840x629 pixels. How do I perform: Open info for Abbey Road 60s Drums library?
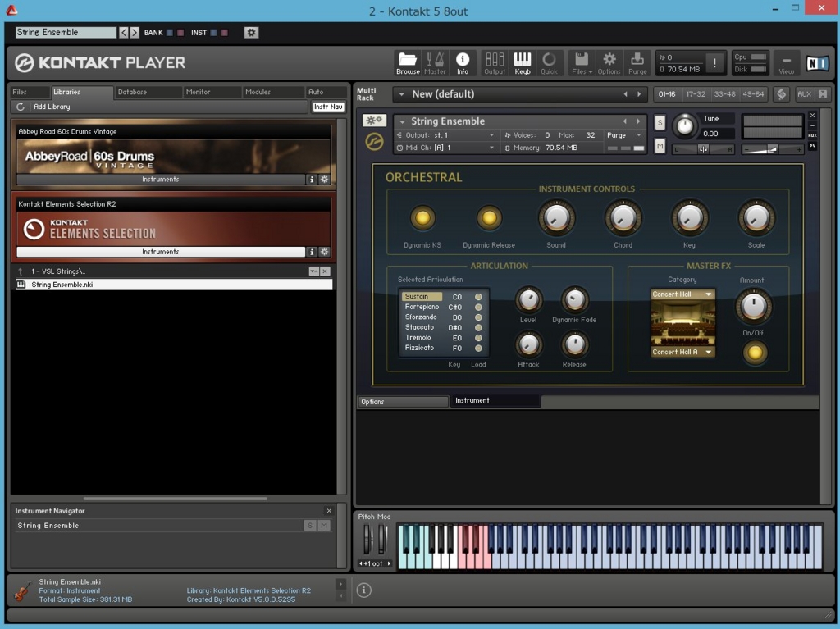312,180
